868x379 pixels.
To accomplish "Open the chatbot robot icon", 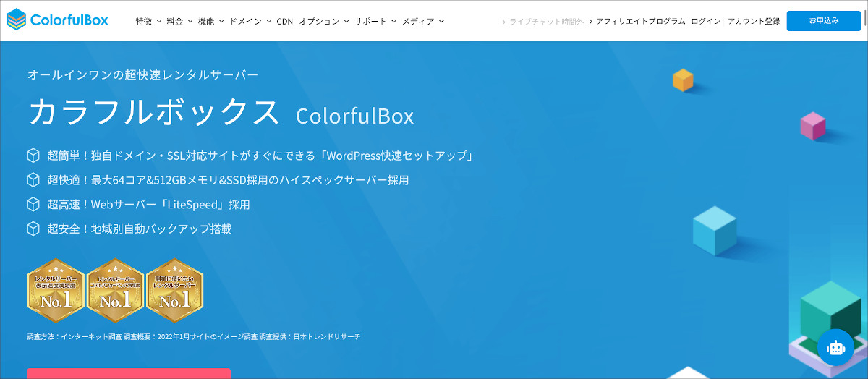I will (835, 347).
